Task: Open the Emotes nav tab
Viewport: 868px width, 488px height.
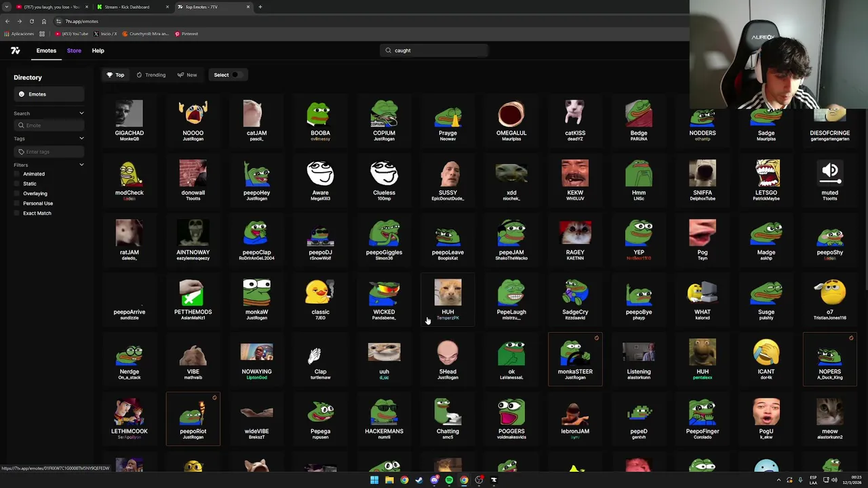Action: tap(46, 50)
